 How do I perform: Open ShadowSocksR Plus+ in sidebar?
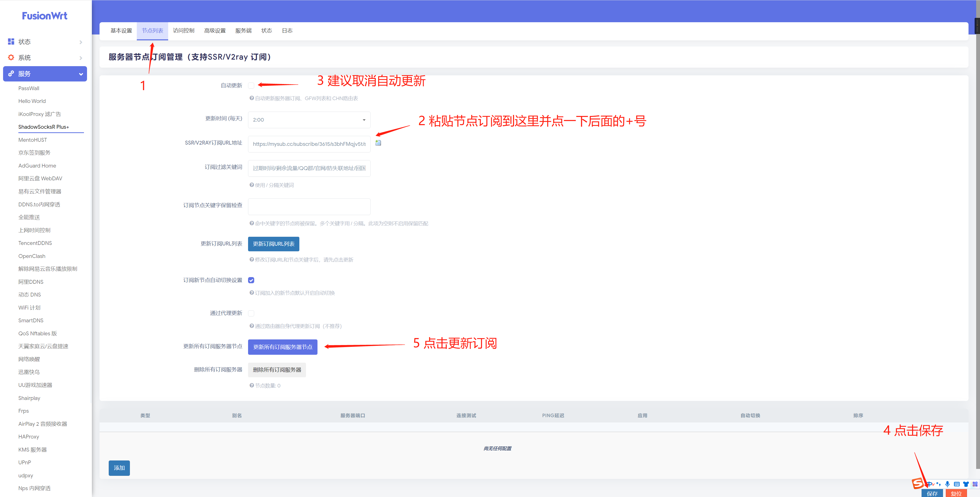tap(43, 127)
